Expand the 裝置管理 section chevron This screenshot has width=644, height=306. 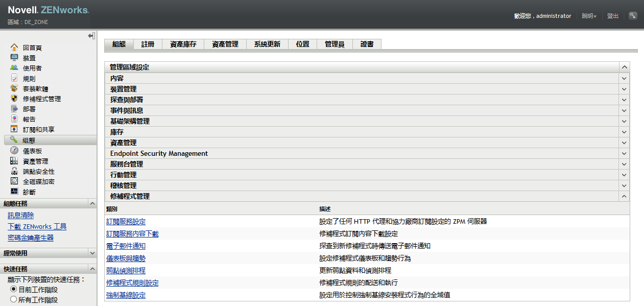(624, 89)
